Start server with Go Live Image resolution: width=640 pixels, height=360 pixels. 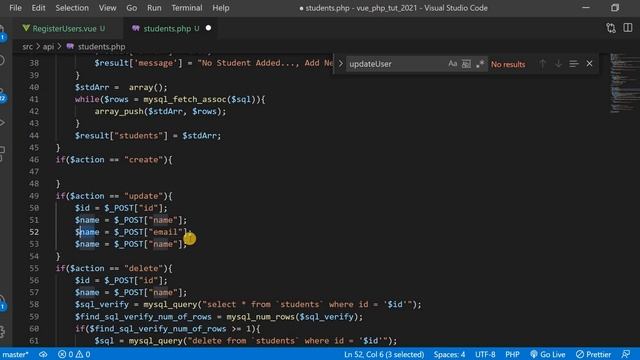(x=547, y=354)
